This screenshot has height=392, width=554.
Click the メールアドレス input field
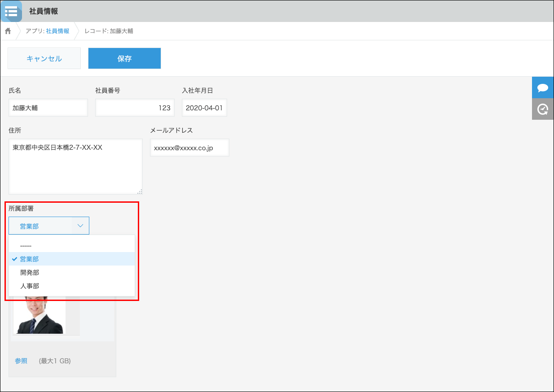click(189, 148)
